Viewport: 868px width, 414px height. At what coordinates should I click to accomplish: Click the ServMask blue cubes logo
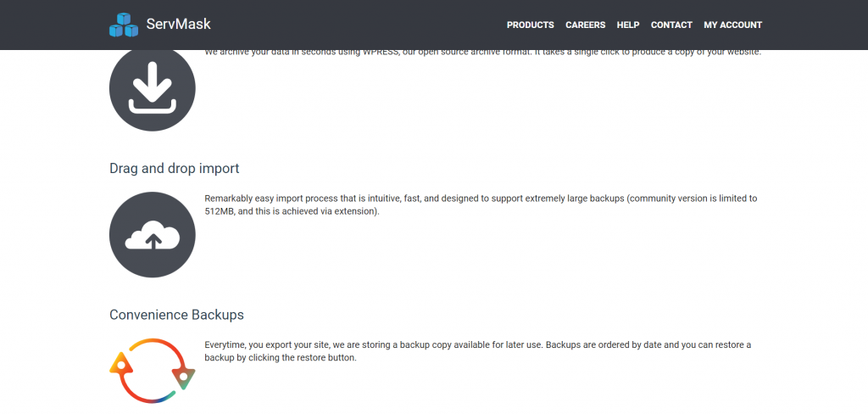(124, 25)
